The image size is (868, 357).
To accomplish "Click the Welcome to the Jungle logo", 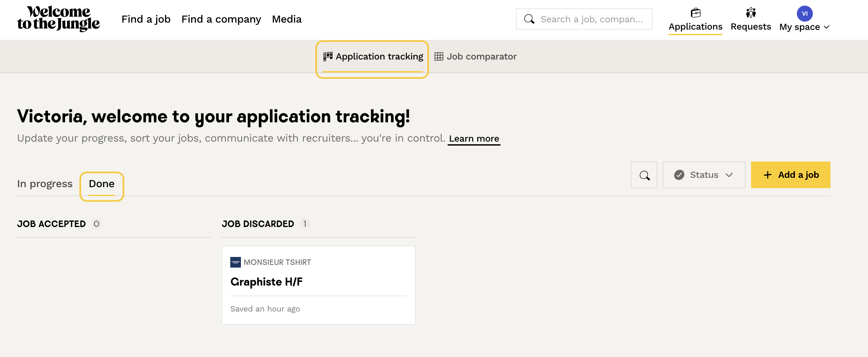I will [x=58, y=19].
